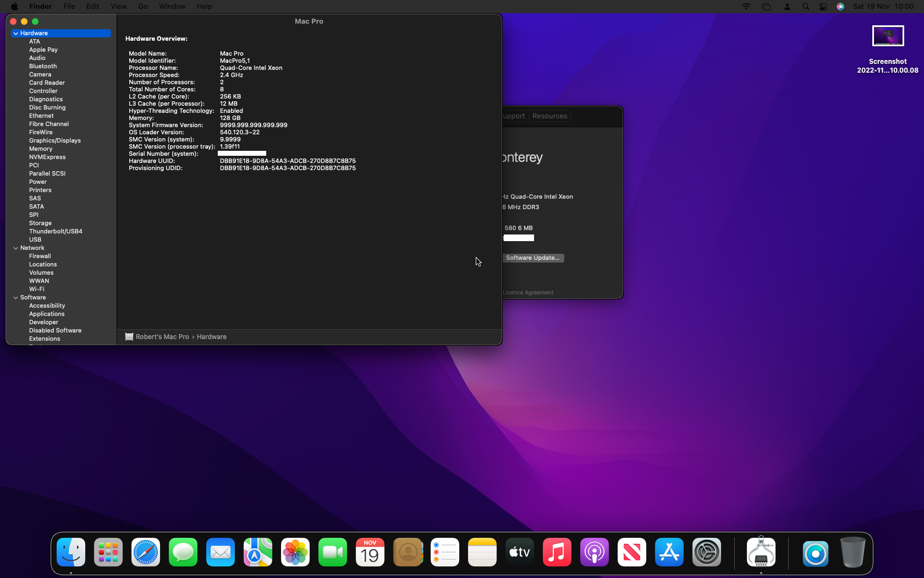Click Hardware in the path bar
The height and width of the screenshot is (578, 924).
[x=212, y=337]
